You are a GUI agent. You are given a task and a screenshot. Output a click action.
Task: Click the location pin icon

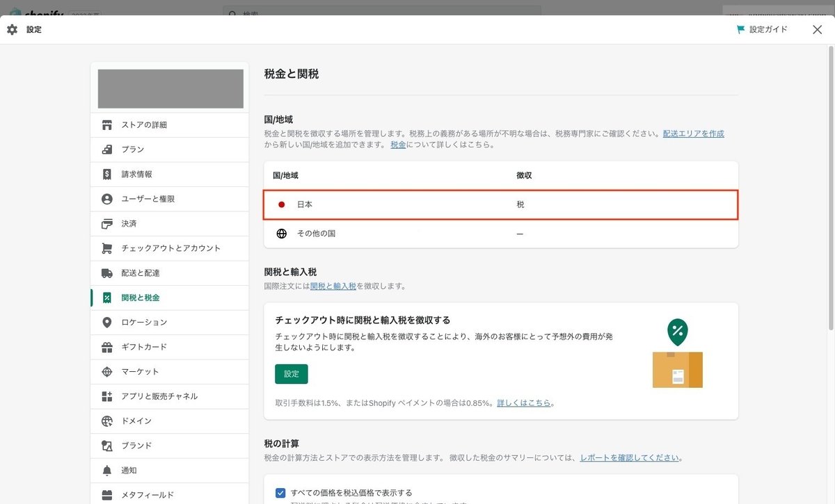[106, 323]
